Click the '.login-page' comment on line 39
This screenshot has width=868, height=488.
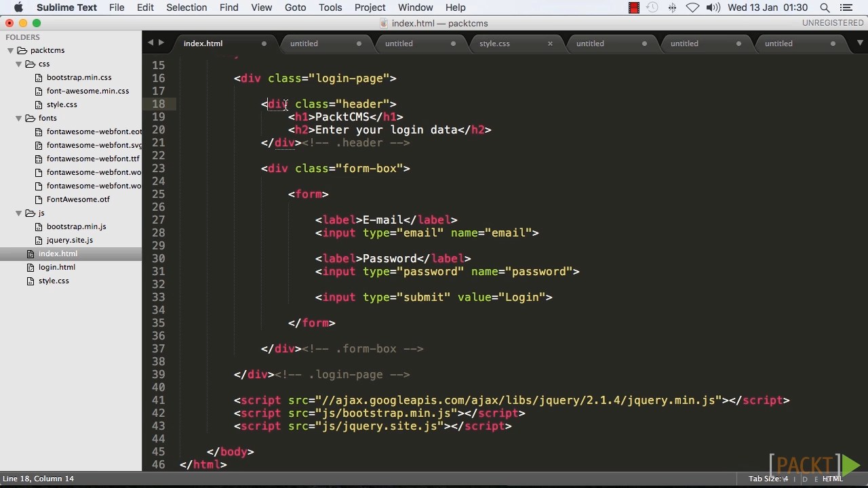342,374
